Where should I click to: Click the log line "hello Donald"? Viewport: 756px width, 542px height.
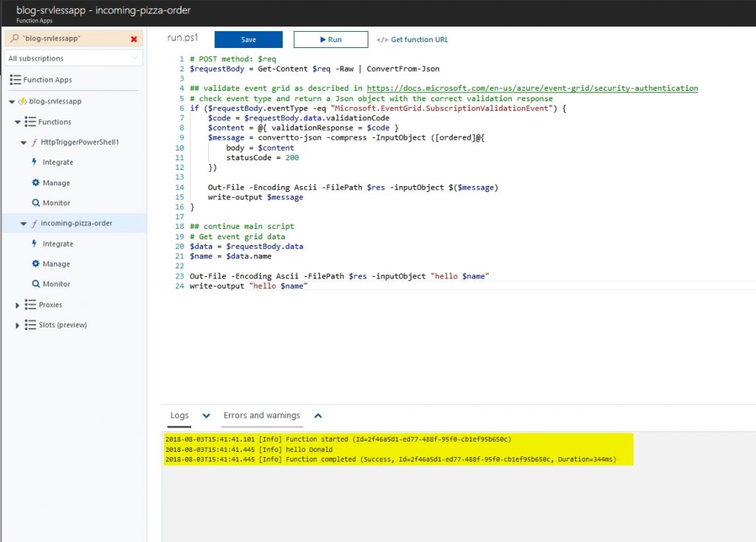click(249, 450)
